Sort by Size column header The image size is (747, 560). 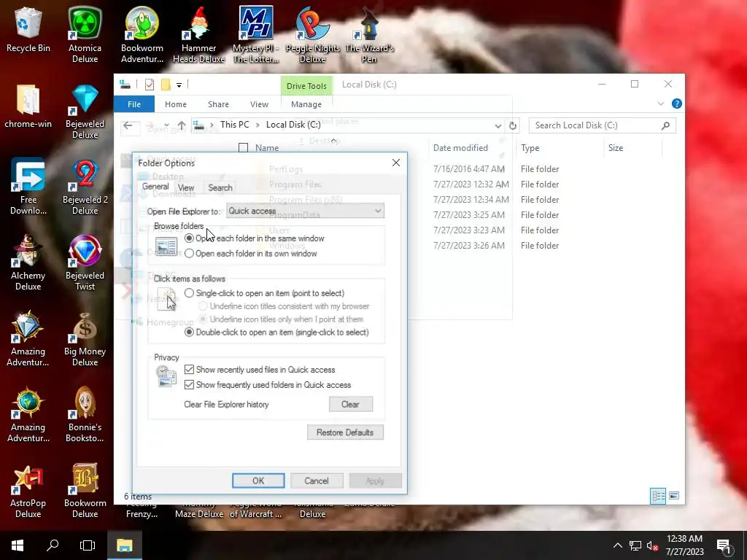616,147
